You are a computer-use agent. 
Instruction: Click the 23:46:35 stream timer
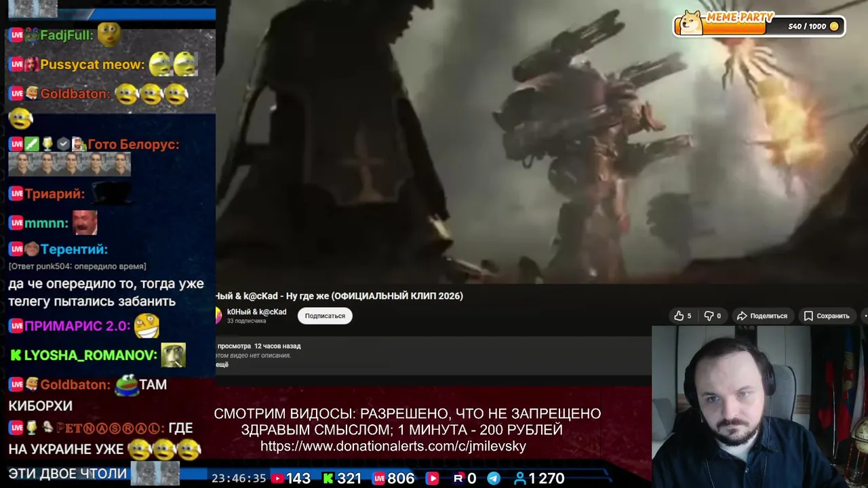(x=239, y=479)
